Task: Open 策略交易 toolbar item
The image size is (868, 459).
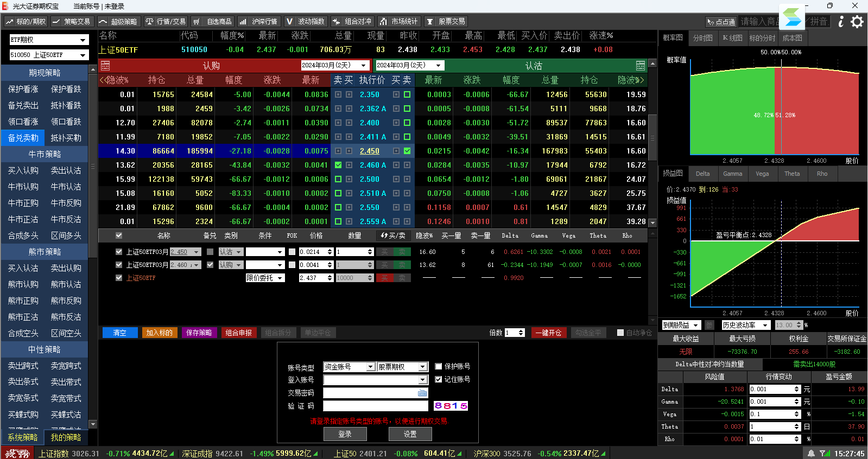Action: click(x=71, y=22)
